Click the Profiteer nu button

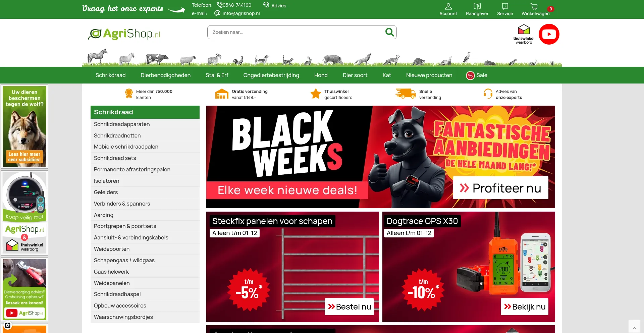coord(500,188)
